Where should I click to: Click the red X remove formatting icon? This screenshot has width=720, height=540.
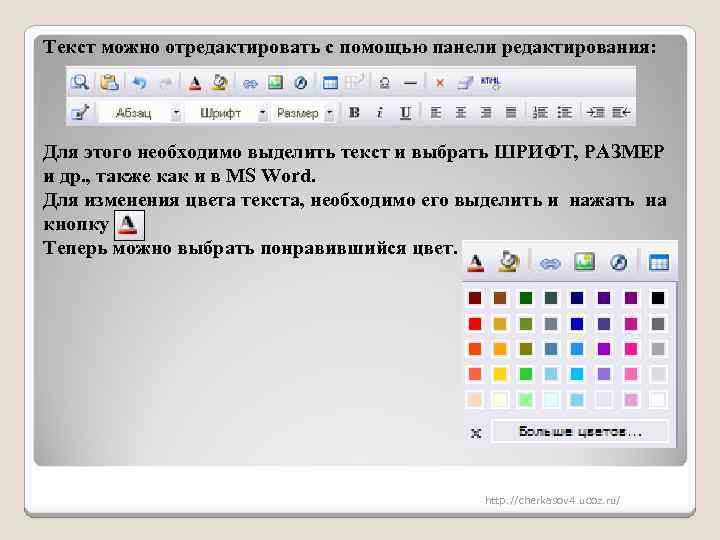[440, 83]
